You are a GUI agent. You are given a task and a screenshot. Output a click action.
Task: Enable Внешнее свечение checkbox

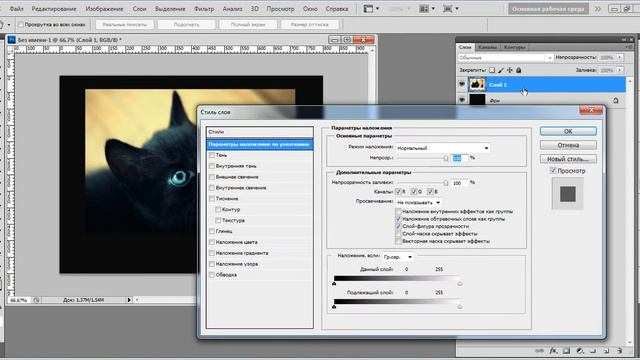tap(211, 177)
